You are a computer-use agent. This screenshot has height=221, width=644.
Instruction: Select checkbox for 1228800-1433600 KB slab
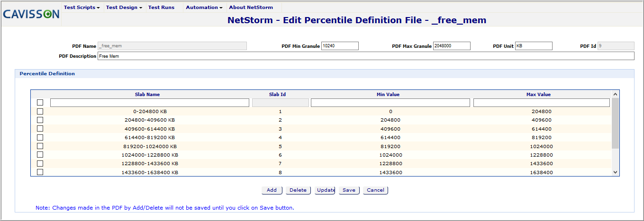[x=40, y=163]
